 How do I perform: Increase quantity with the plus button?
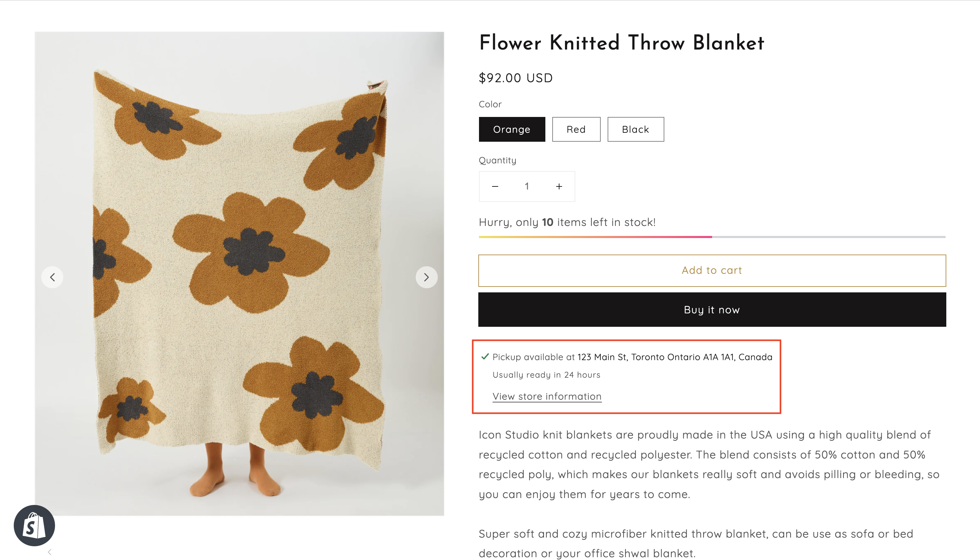point(559,186)
